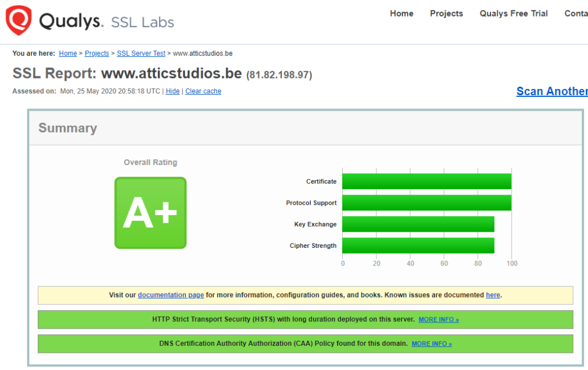Click the 'Cipher Strength' chart label

[313, 246]
